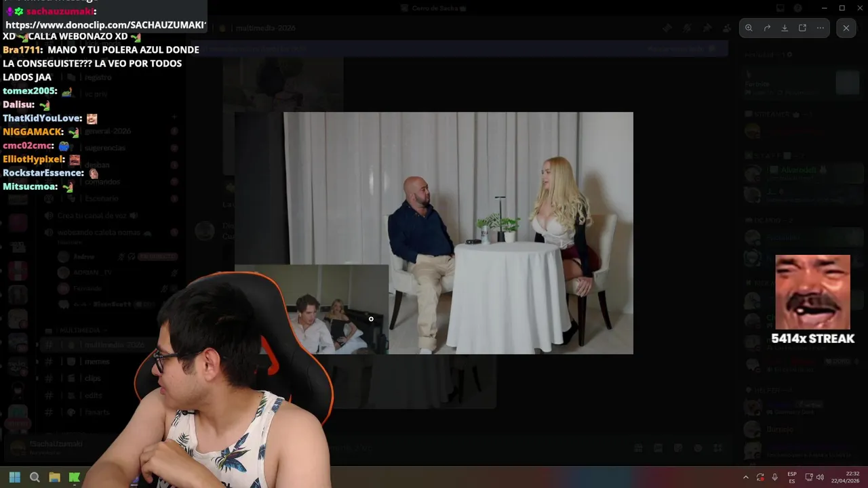
Task: Open File Explorer from the taskbar
Action: click(55, 477)
